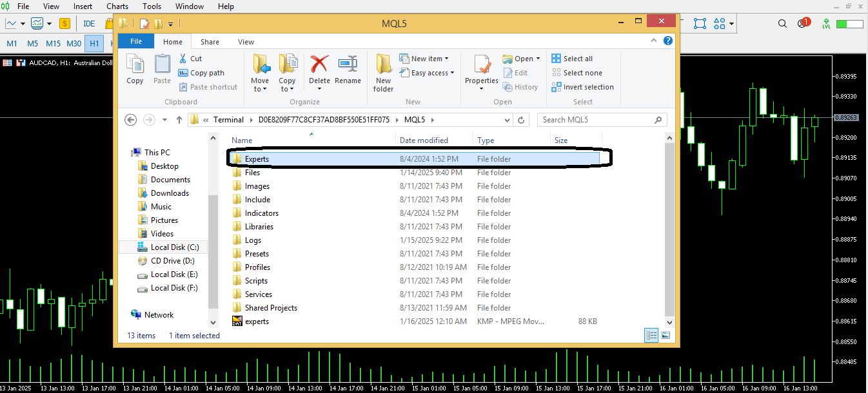Click the file list vertical scrollbar
The image size is (868, 393).
[x=670, y=225]
